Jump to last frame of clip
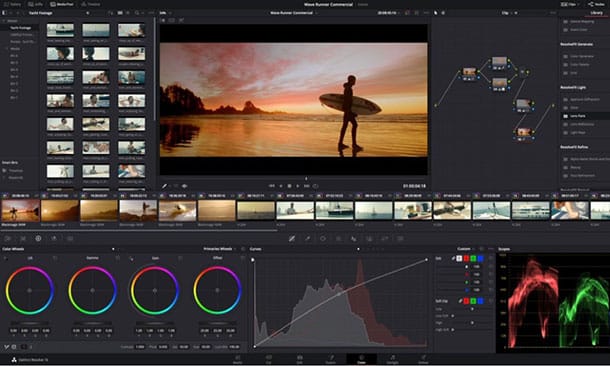Image resolution: width=610 pixels, height=366 pixels. pos(307,186)
